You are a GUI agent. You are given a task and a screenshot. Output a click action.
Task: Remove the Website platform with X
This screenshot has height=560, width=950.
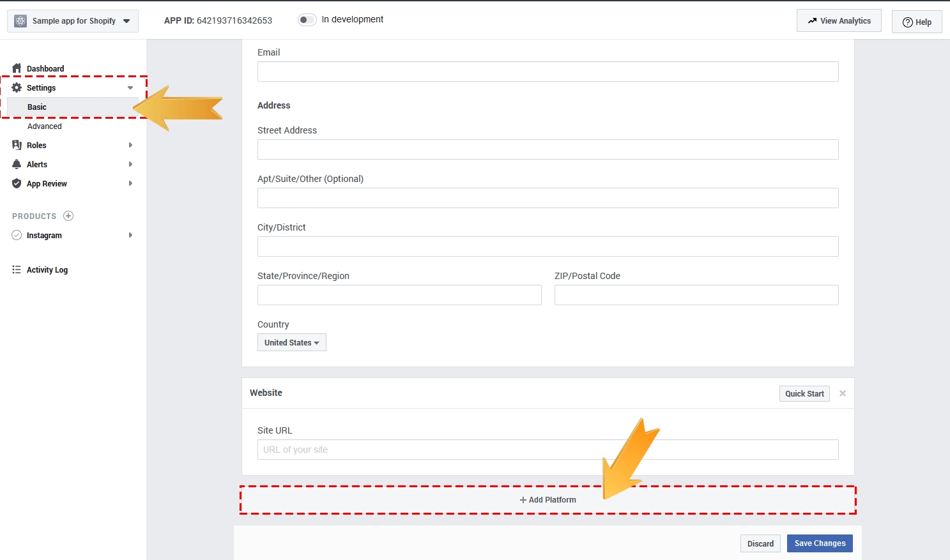click(x=843, y=393)
